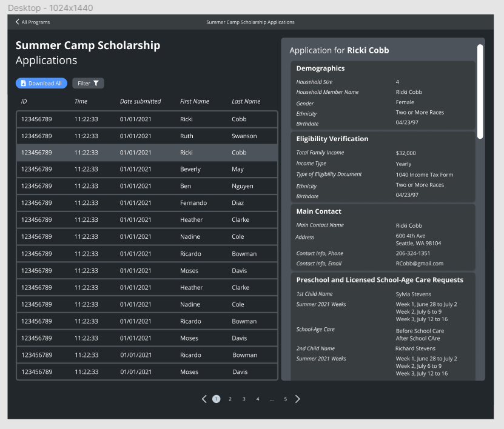Image resolution: width=504 pixels, height=429 pixels.
Task: Go to the previous page with the left arrow
Action: click(x=205, y=399)
